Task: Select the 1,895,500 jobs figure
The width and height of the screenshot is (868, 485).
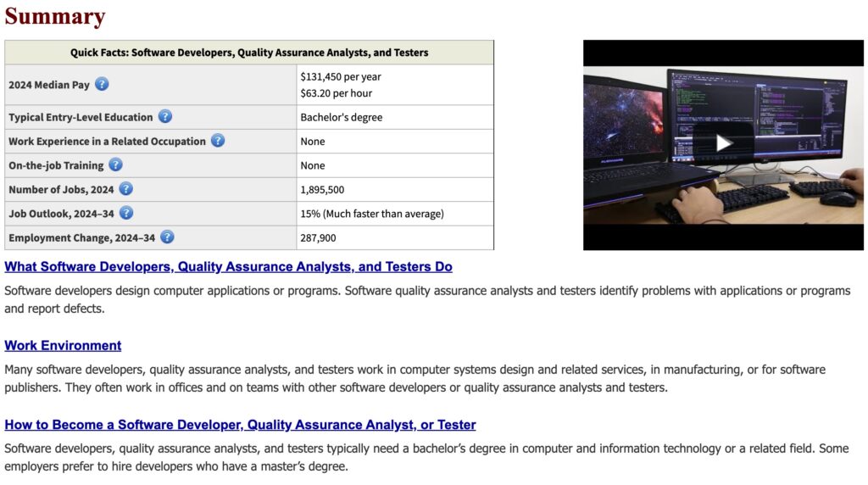Action: [322, 190]
